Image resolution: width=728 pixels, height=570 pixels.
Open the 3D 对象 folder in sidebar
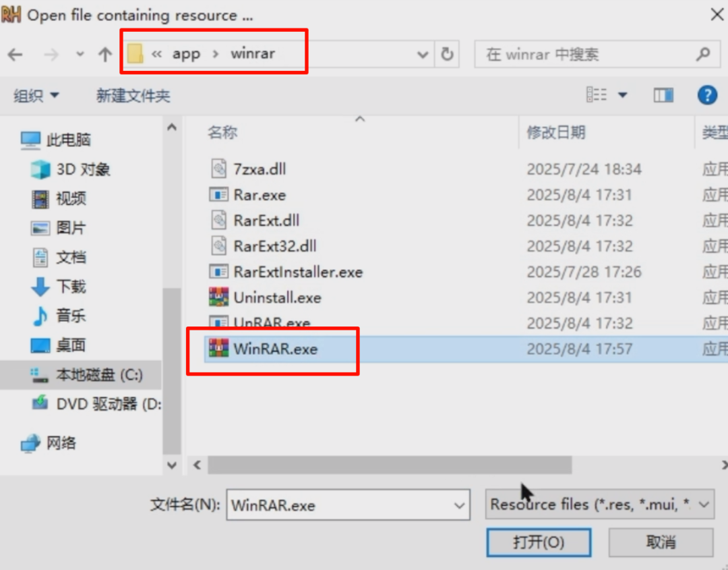pos(71,169)
